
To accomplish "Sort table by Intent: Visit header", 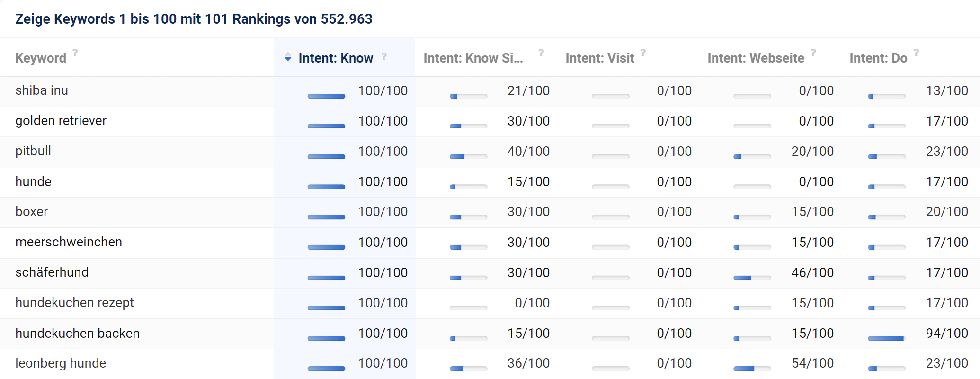I will tap(599, 58).
